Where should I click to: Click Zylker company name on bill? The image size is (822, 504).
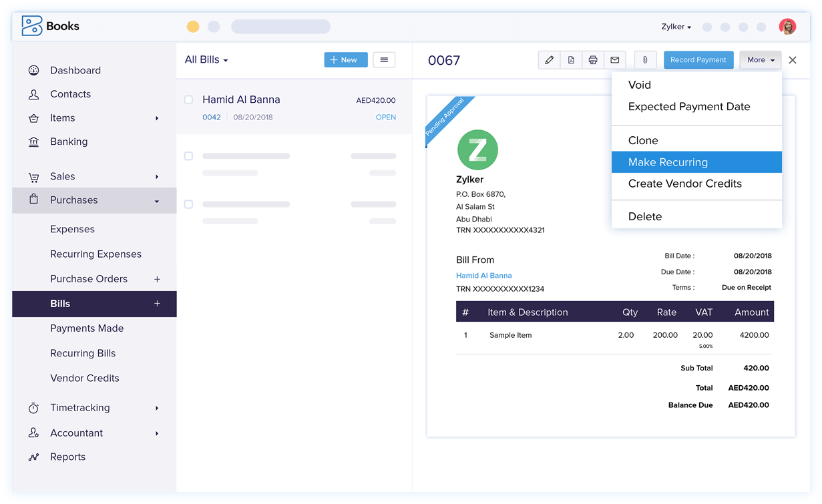[x=470, y=180]
